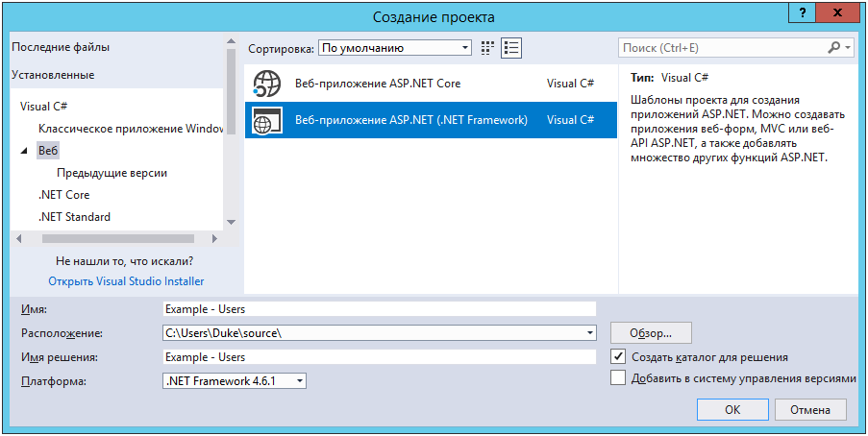Select Предыдущие версии tree item
Viewport: 868px width, 436px height.
[112, 173]
